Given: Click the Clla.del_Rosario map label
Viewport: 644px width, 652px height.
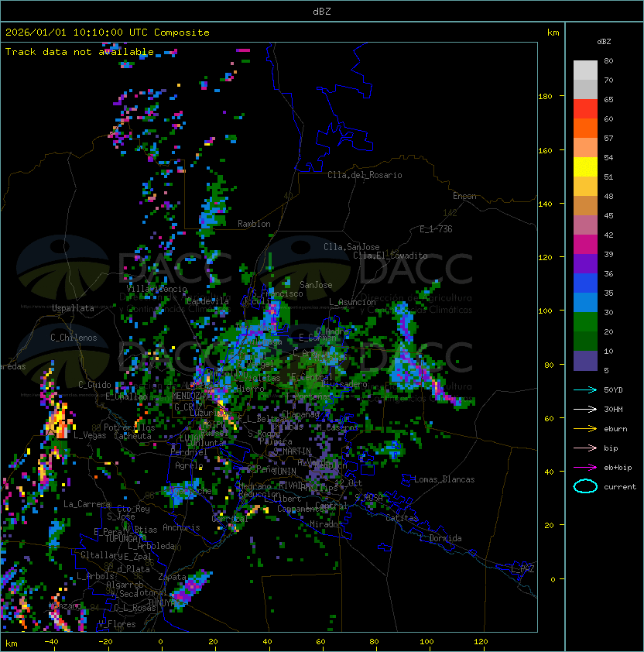Looking at the screenshot, I should pos(365,175).
